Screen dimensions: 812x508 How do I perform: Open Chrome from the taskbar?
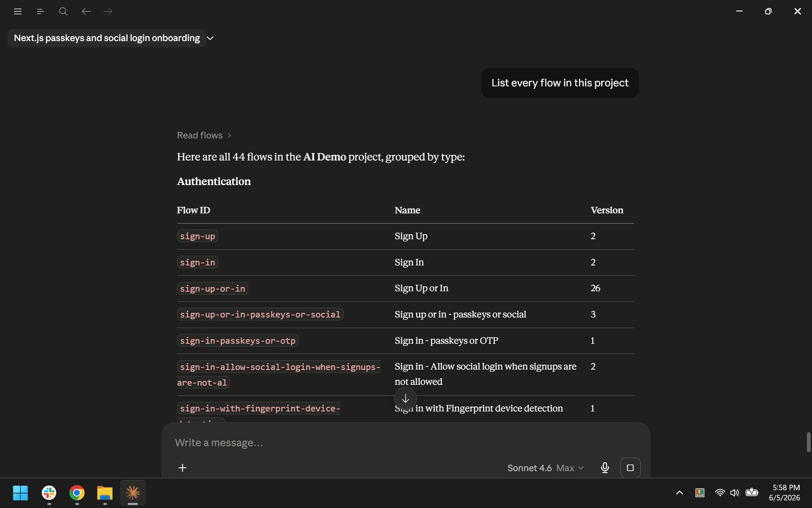point(77,493)
